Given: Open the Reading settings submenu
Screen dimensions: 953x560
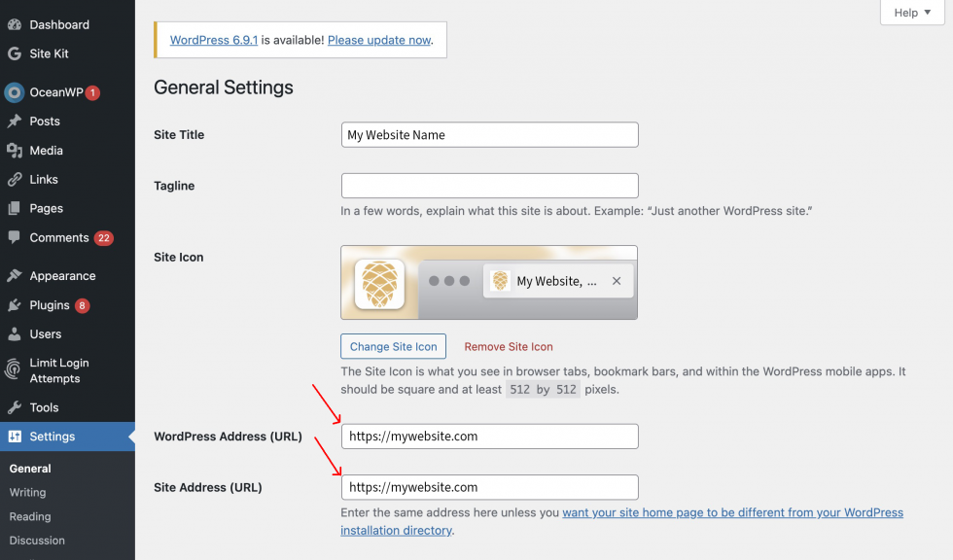Looking at the screenshot, I should click(x=29, y=516).
